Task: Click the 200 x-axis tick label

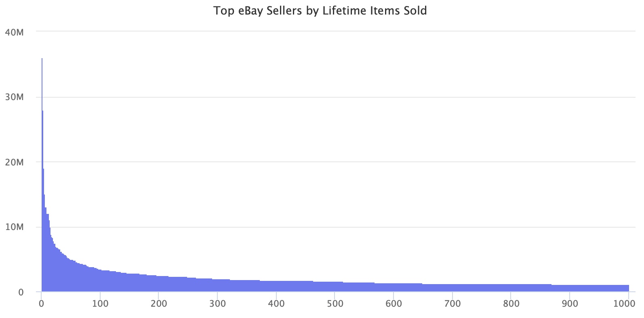Action: point(159,303)
